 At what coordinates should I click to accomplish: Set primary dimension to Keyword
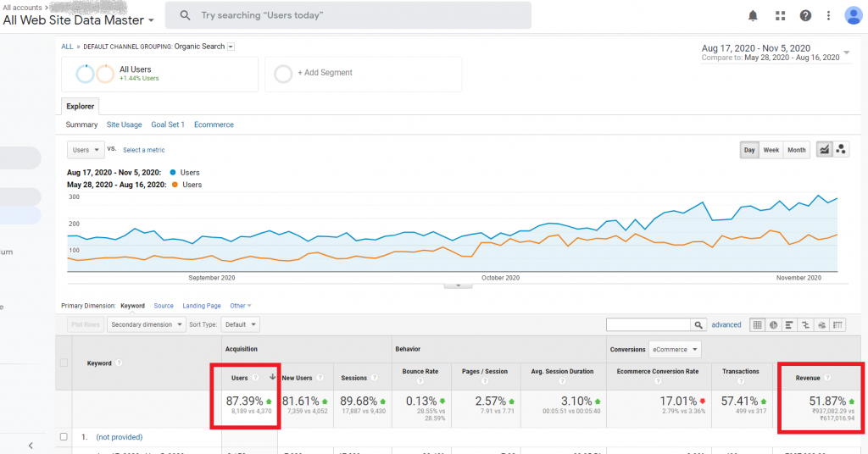(133, 306)
